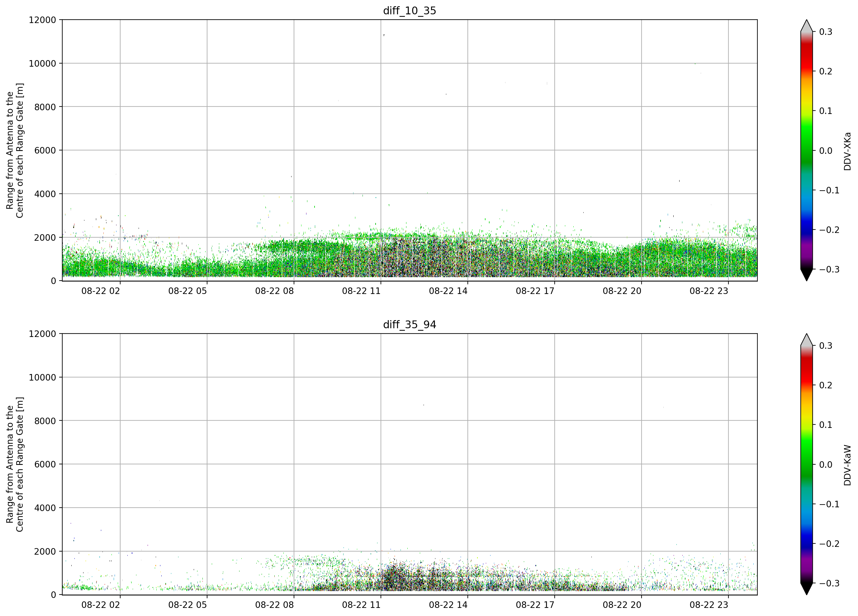This screenshot has height=616, width=858.
Task: Click "08-22 11" tick under diff_10_35 plot
Action: pyautogui.click(x=361, y=291)
